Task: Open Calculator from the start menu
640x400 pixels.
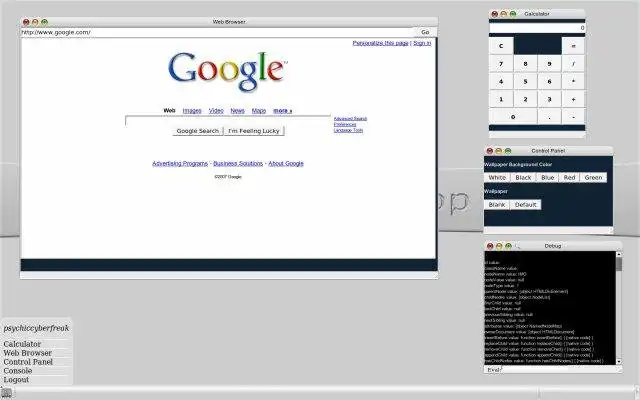Action: pos(22,344)
